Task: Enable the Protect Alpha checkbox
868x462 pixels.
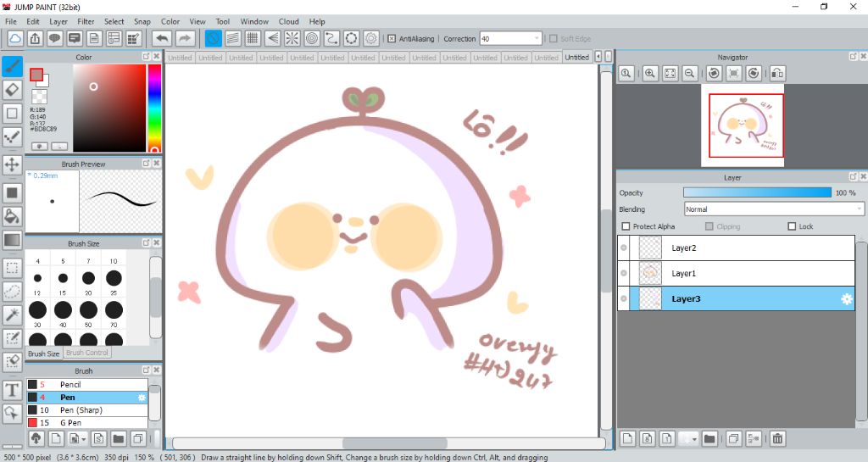Action: tap(626, 226)
